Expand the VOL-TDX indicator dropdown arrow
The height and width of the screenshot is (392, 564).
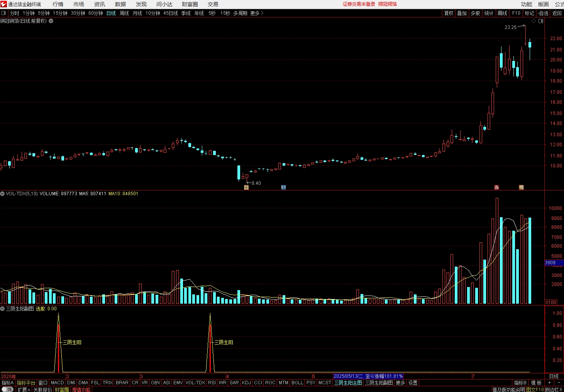point(2,194)
